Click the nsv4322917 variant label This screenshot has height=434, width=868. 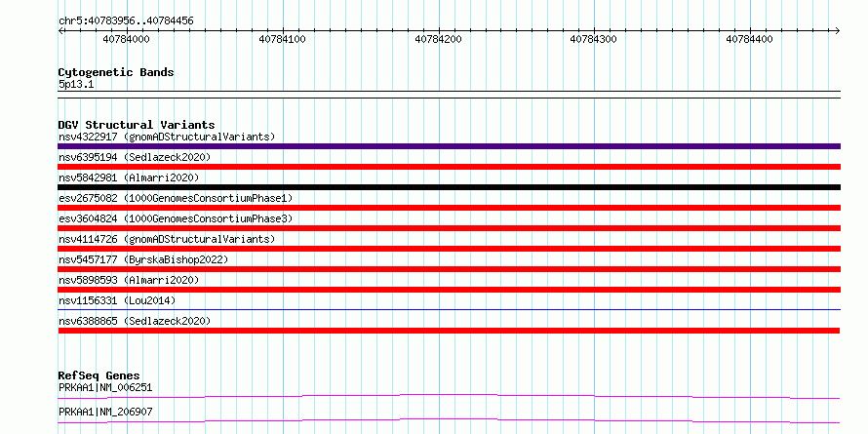pyautogui.click(x=167, y=137)
